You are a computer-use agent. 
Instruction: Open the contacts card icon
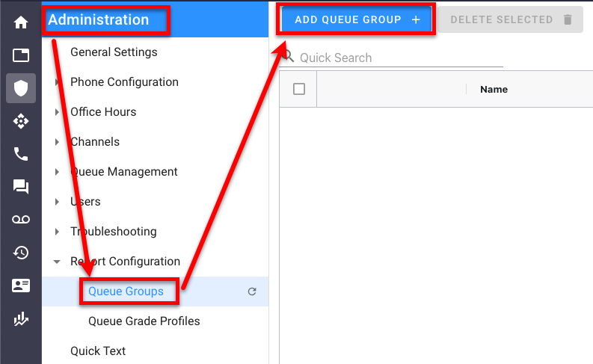tap(21, 286)
